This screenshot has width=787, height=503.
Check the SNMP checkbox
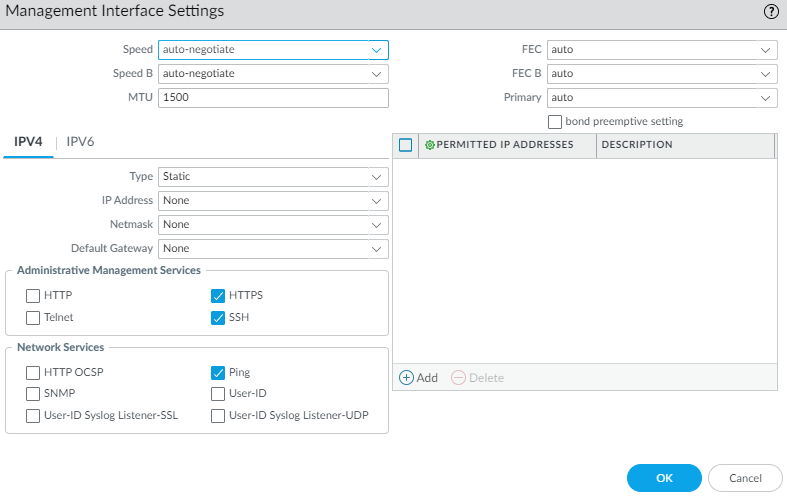34,394
